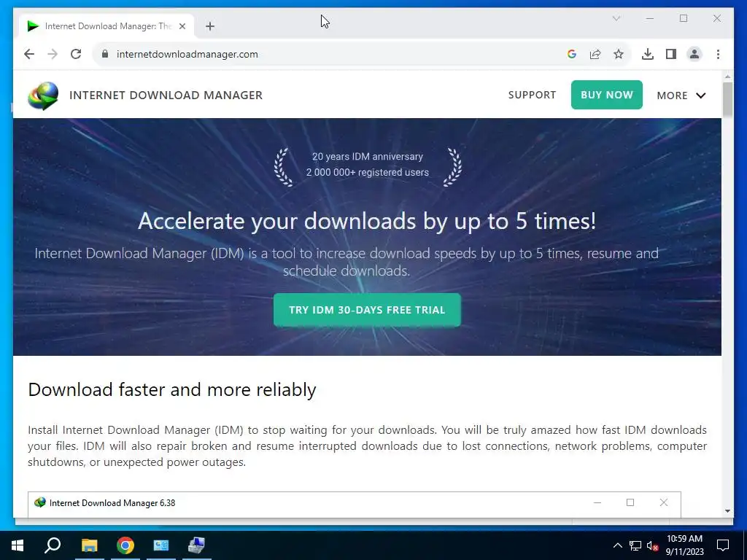The height and width of the screenshot is (560, 747).
Task: Click the BUY NOW button
Action: point(606,95)
